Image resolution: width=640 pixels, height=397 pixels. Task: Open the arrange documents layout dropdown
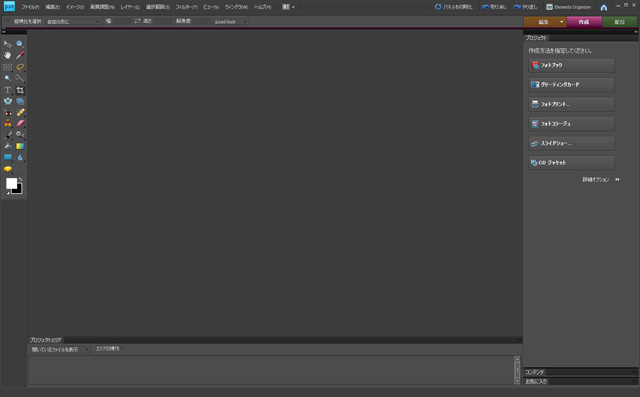pos(288,7)
